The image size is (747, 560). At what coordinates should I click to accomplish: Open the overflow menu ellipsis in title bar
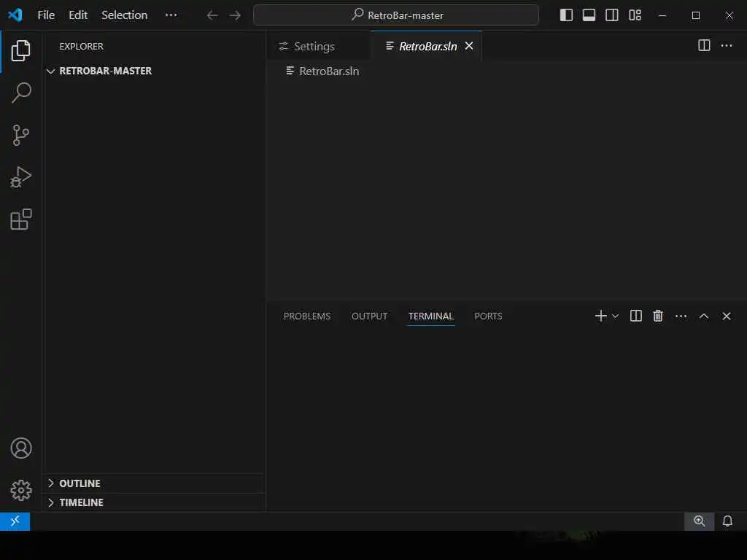coord(171,15)
